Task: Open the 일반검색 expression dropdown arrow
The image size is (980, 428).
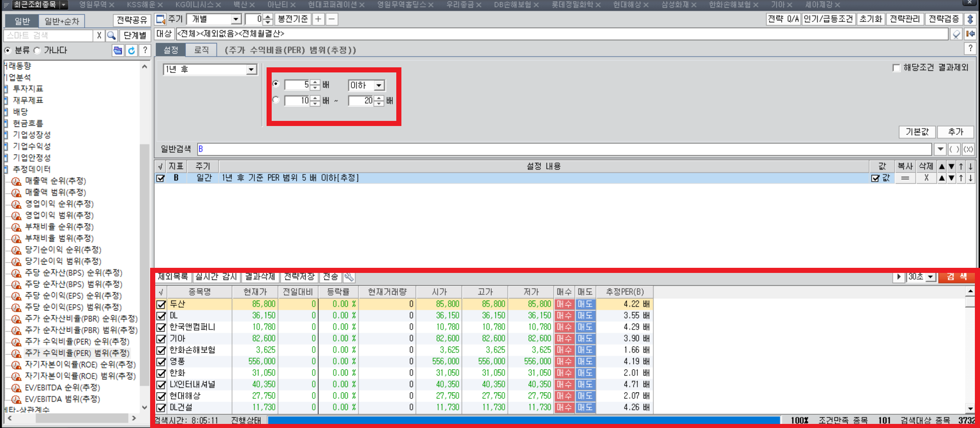Action: click(x=940, y=149)
